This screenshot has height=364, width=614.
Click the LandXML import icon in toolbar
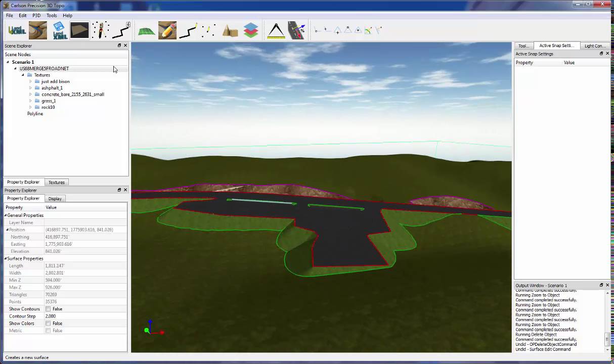(17, 30)
